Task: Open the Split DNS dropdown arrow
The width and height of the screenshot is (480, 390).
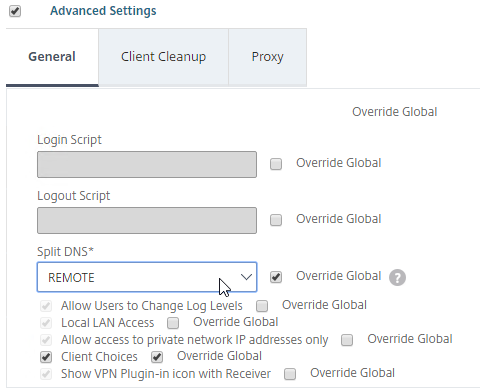Action: point(246,277)
